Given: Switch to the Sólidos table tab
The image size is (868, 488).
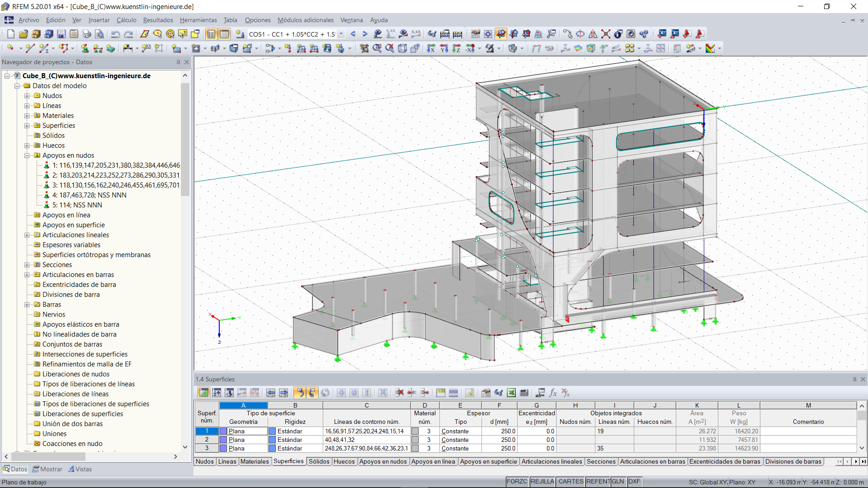Looking at the screenshot, I should (319, 461).
